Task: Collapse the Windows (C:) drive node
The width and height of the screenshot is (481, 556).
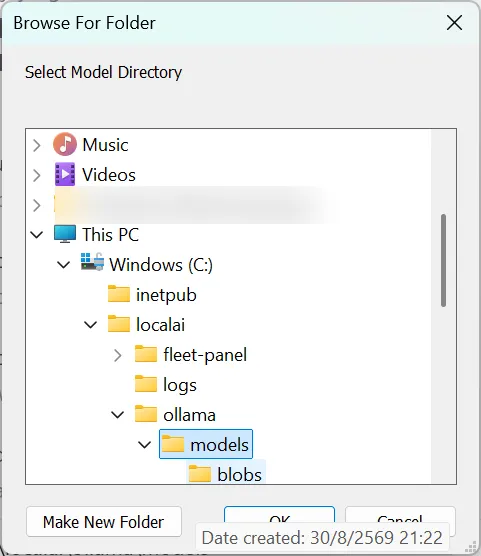Action: coord(64,265)
